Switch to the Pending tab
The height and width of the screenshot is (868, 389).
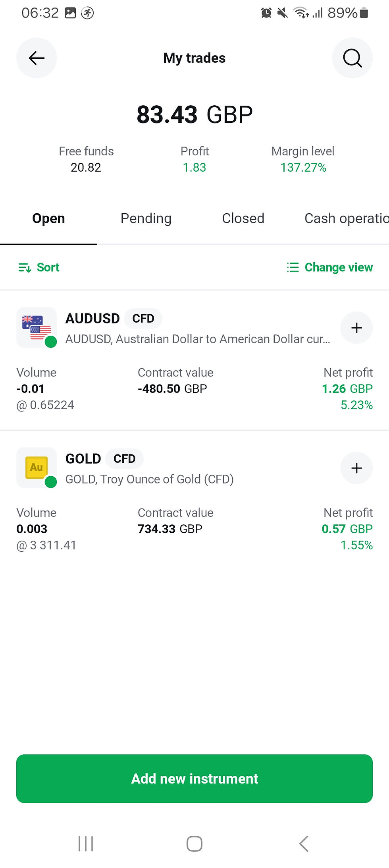point(146,218)
